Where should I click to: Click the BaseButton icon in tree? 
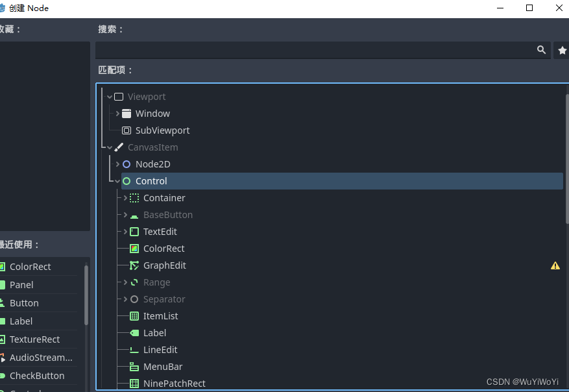134,216
